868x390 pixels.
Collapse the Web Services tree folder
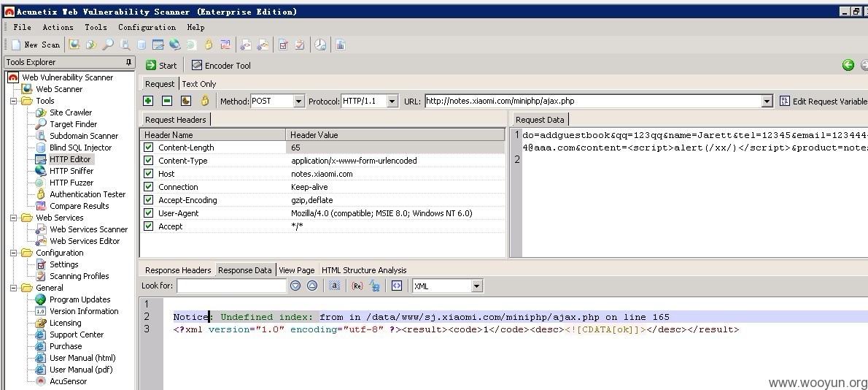[x=14, y=218]
